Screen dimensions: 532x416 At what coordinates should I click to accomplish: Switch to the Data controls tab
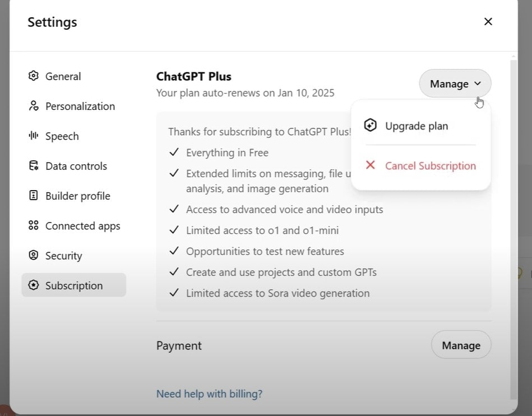pos(76,166)
